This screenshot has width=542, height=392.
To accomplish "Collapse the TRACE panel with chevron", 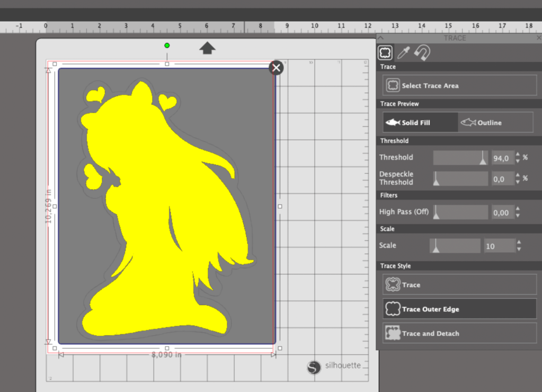I will [x=380, y=38].
